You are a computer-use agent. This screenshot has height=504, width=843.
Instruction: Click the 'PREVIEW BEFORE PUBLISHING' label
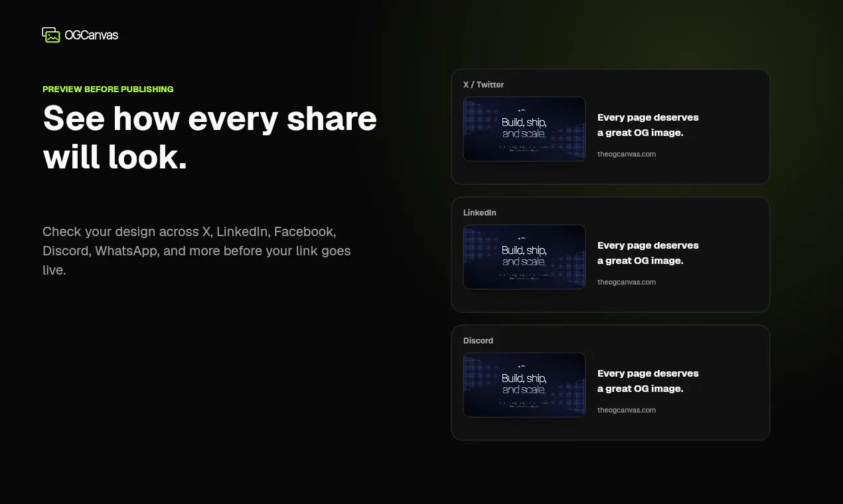(108, 89)
